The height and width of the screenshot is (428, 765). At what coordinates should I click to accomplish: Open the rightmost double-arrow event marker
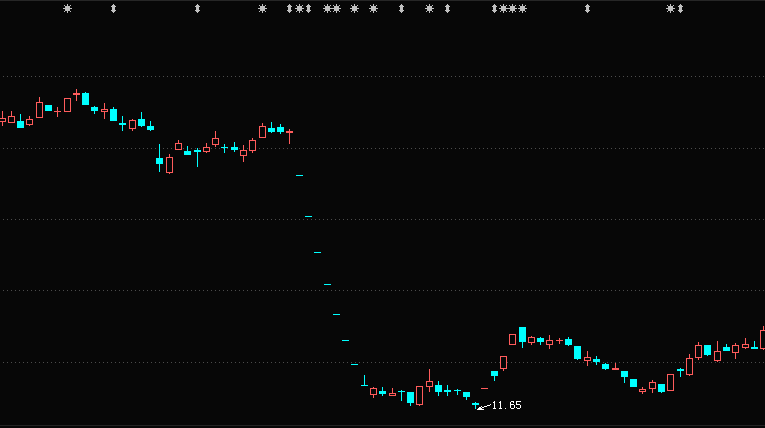point(680,8)
